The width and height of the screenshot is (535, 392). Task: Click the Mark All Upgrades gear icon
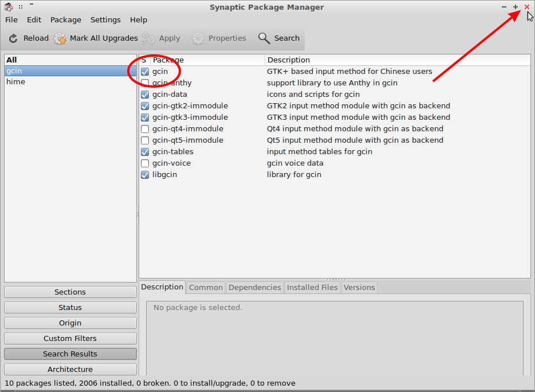60,38
